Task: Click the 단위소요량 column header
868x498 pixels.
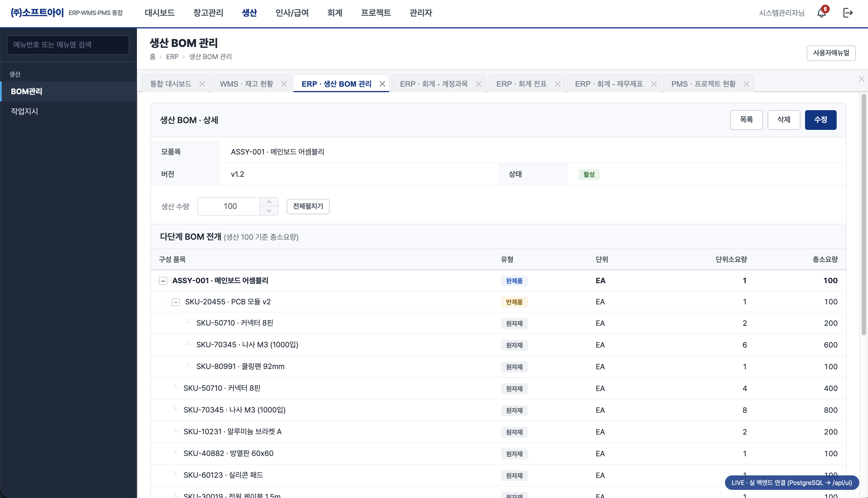Action: (731, 260)
